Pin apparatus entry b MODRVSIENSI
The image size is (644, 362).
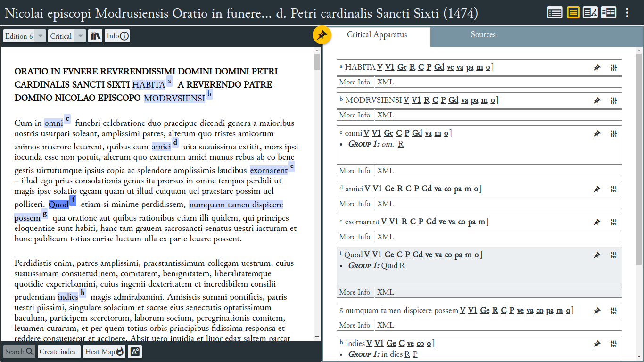tap(597, 100)
